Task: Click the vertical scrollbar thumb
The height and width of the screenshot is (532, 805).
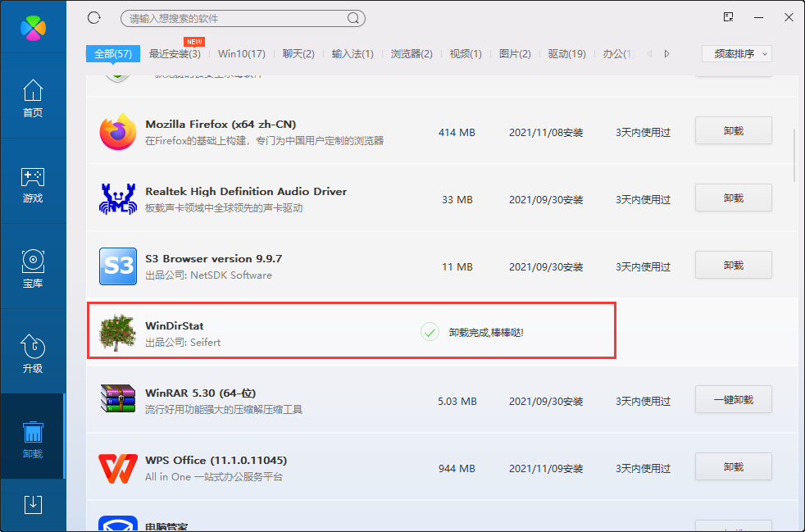Action: (x=795, y=155)
